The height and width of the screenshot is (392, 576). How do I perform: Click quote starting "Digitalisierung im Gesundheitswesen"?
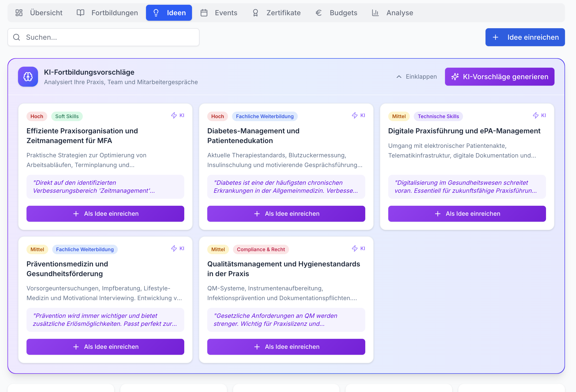[467, 187]
